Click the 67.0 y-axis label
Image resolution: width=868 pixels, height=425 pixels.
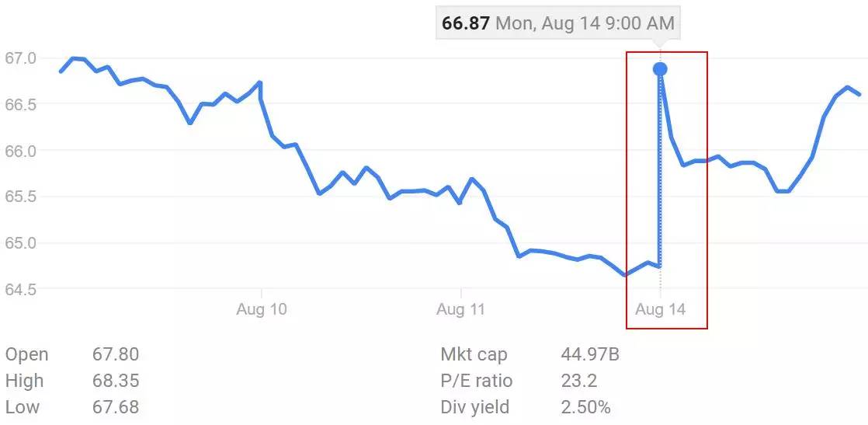click(21, 58)
